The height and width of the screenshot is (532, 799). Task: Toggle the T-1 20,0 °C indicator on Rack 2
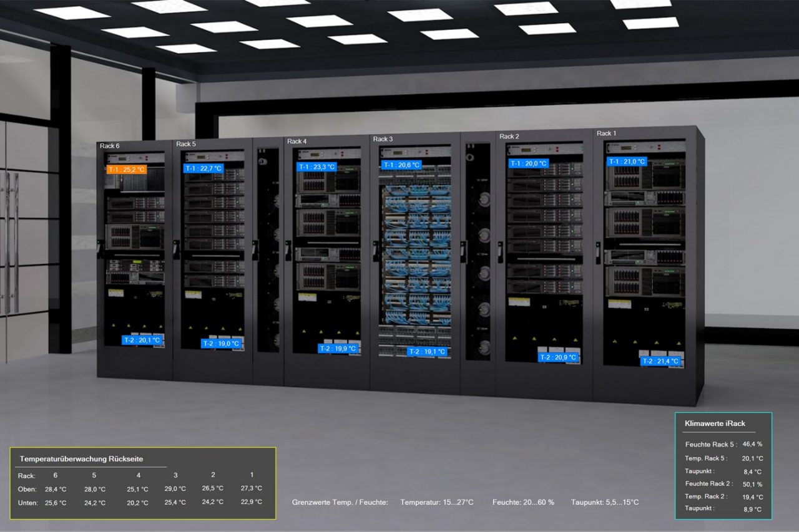click(528, 162)
